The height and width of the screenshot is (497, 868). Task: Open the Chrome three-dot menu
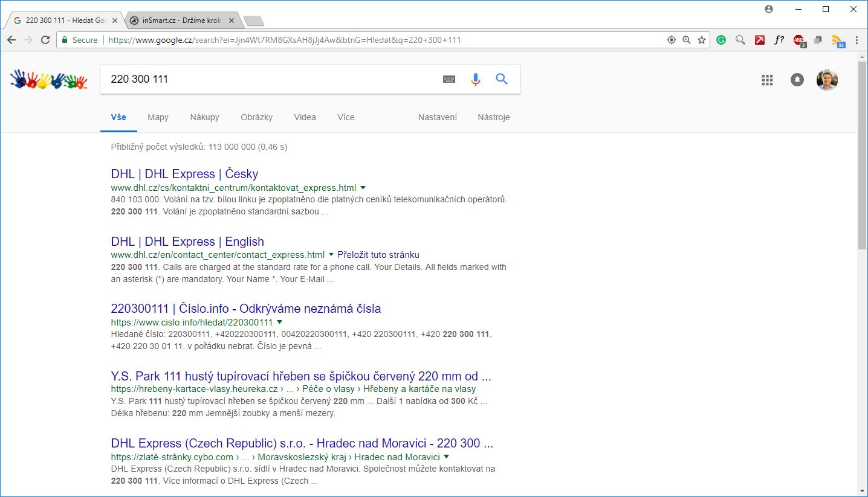[x=857, y=40]
